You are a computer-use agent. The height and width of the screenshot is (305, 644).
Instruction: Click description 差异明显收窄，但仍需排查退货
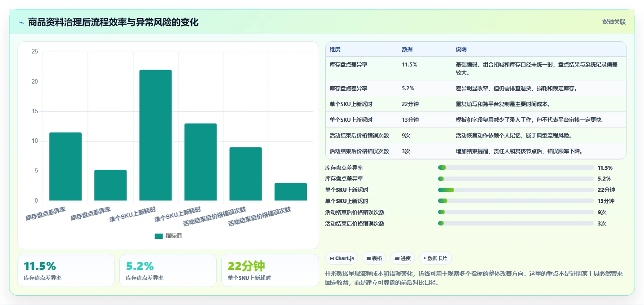click(x=516, y=88)
